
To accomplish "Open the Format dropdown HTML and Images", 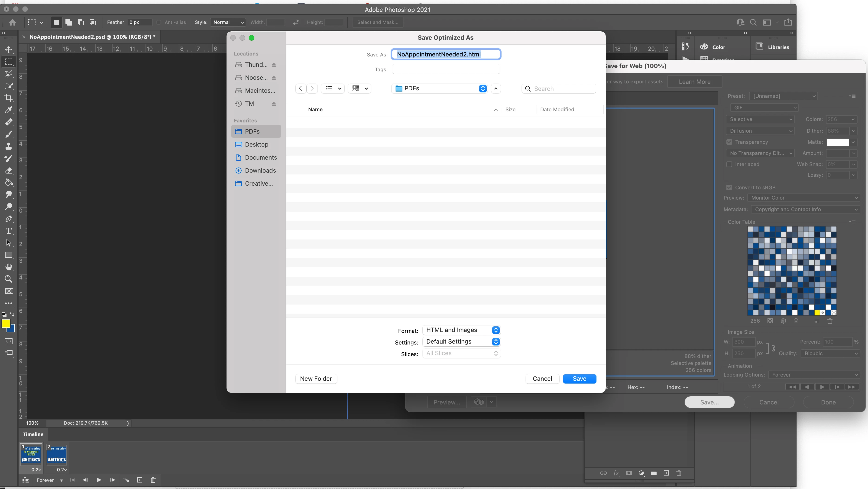I will pyautogui.click(x=461, y=330).
